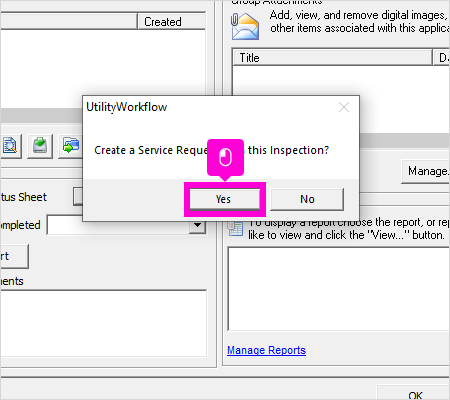Close the UtilityWorkflow dialog

344,107
